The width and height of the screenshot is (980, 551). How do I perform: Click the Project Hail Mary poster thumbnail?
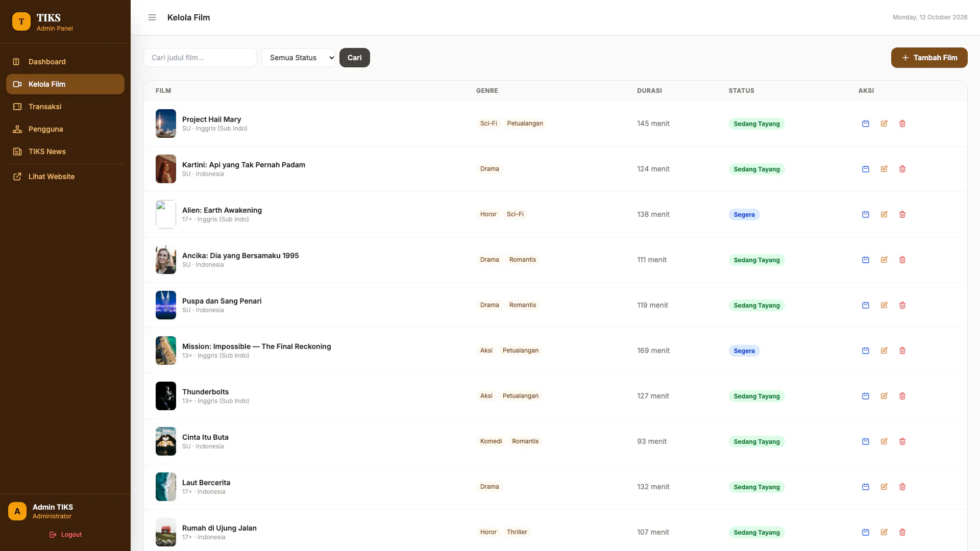(166, 123)
